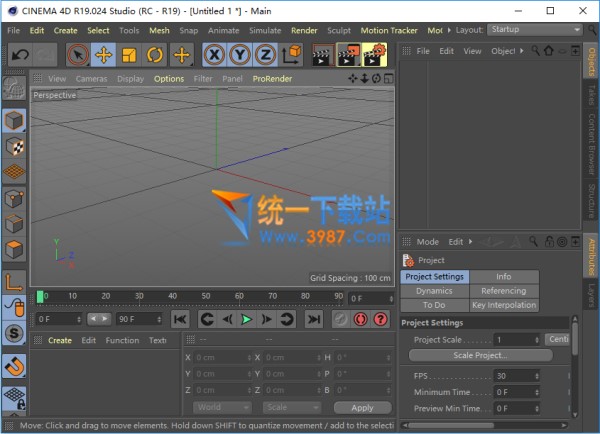600x434 pixels.
Task: Open project scale unit Centimeters dropdown
Action: 558,339
